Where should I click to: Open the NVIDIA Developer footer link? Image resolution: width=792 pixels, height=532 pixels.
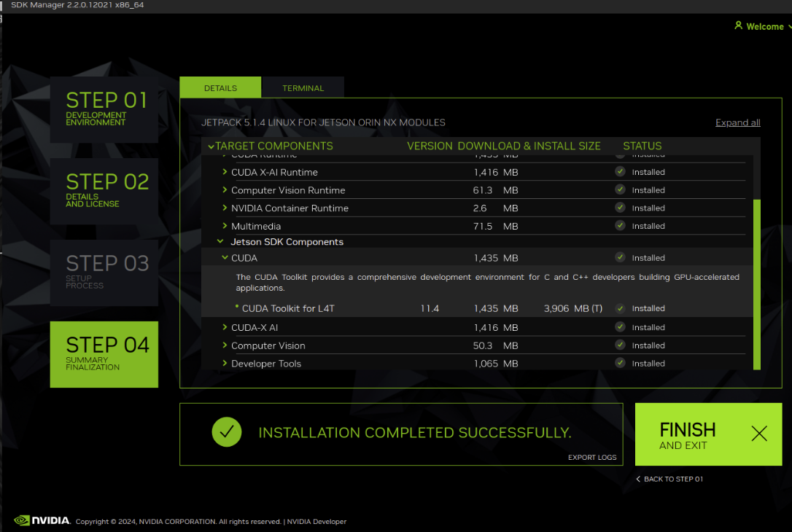317,521
